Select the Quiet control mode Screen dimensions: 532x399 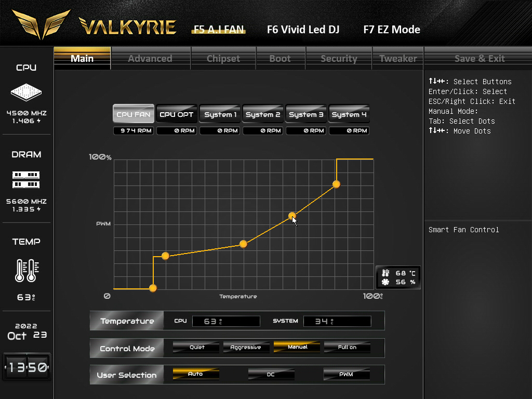pos(196,347)
